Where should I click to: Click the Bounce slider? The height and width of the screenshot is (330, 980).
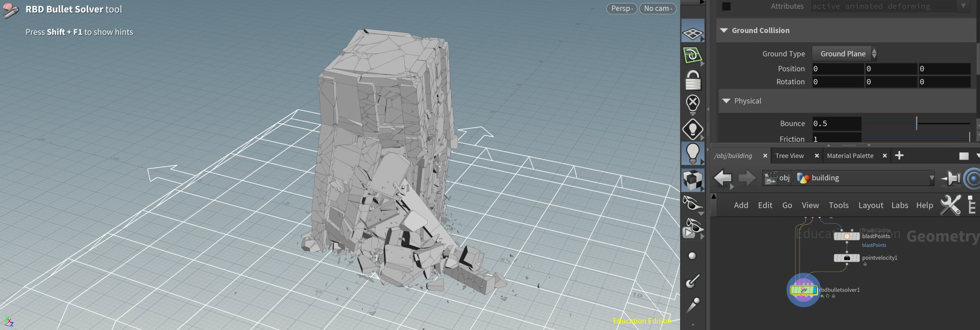[x=917, y=124]
